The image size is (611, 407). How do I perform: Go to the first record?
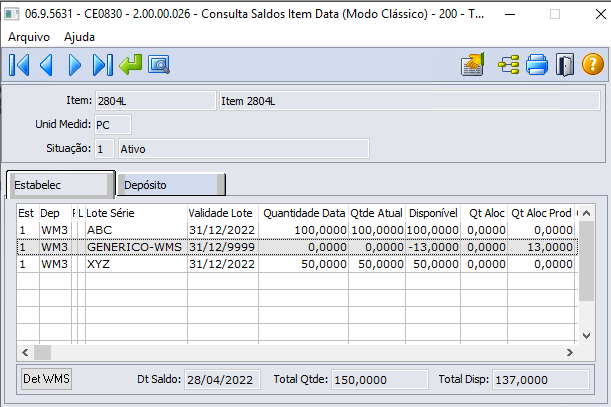[19, 65]
